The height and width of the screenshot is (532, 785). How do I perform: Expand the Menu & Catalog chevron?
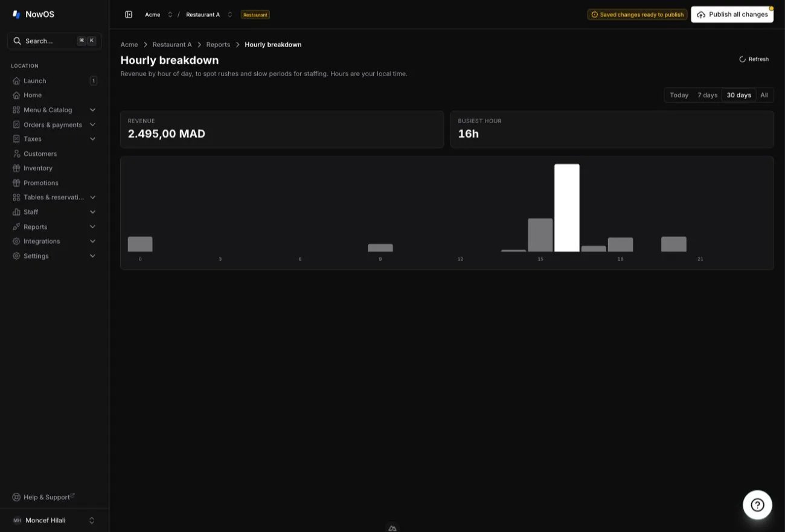[92, 110]
